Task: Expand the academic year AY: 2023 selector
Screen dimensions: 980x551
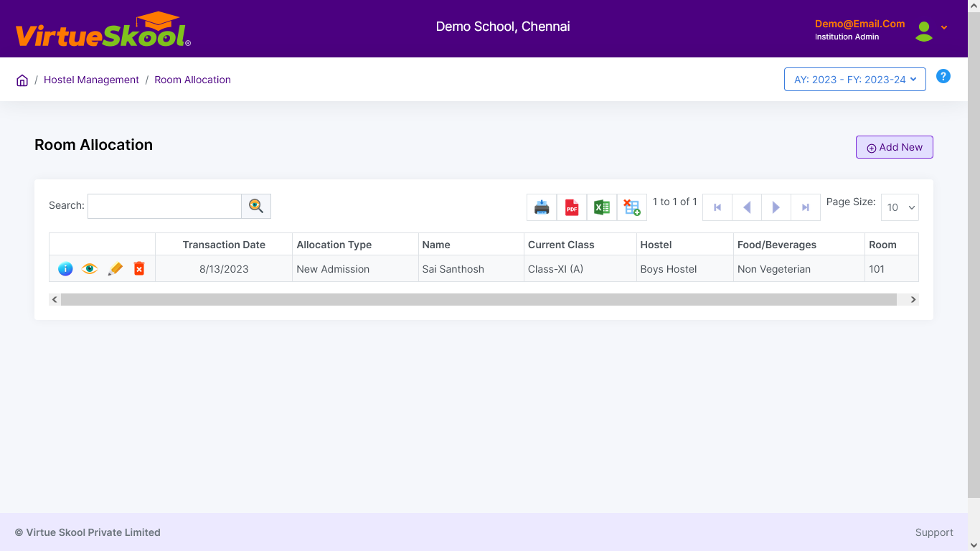Action: tap(854, 80)
